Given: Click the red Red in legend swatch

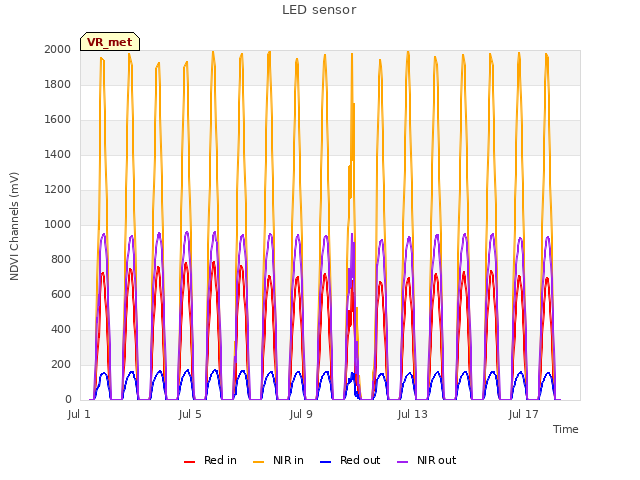Looking at the screenshot, I should click(x=189, y=462).
